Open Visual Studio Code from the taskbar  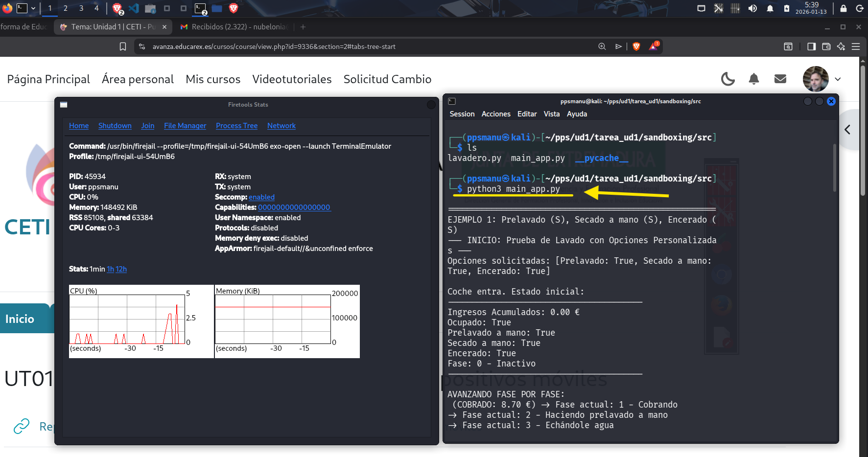(x=134, y=8)
